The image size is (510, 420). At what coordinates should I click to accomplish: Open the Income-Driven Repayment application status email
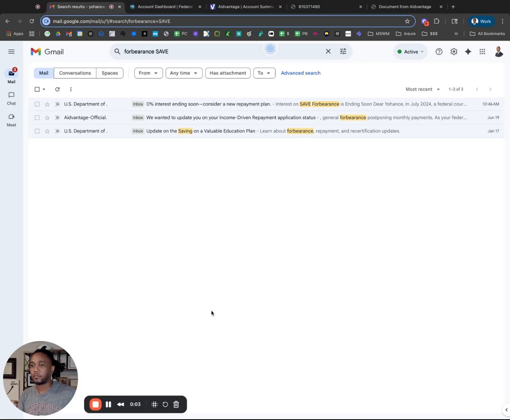(x=266, y=117)
